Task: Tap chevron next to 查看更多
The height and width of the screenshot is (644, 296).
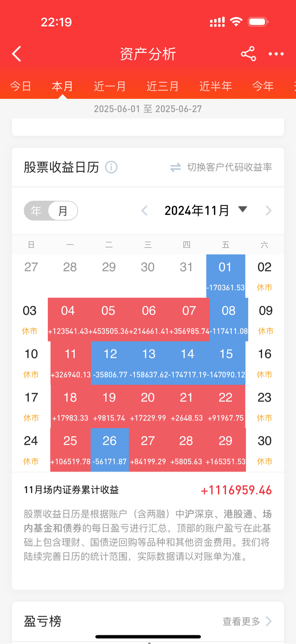Action: (269, 621)
